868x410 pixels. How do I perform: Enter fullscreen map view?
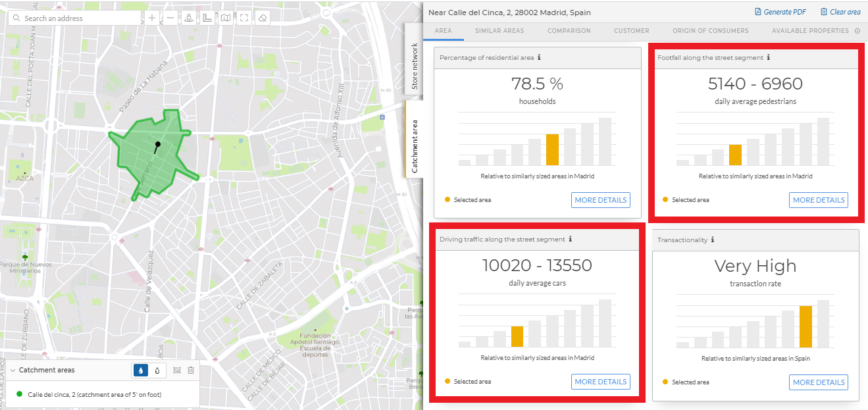pyautogui.click(x=244, y=18)
